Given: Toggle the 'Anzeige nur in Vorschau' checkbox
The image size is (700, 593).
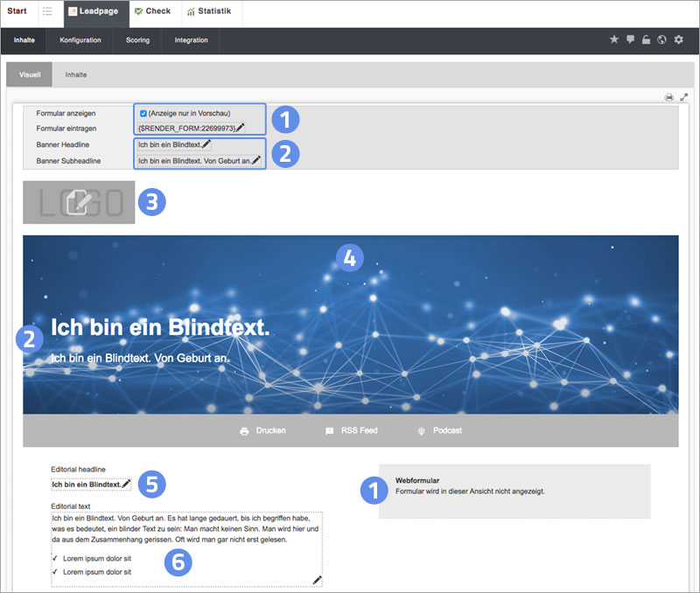Looking at the screenshot, I should point(143,113).
